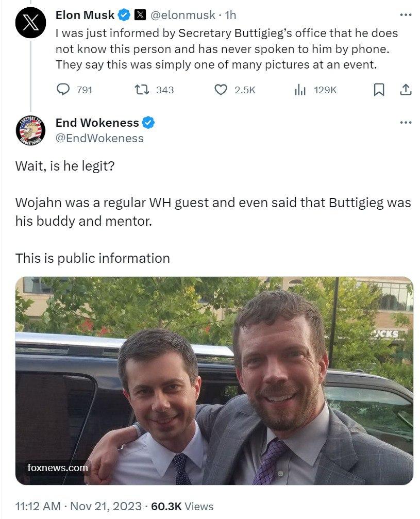Viewport: 420px width, 519px height.
Task: Click End Wokeness display name
Action: click(97, 123)
